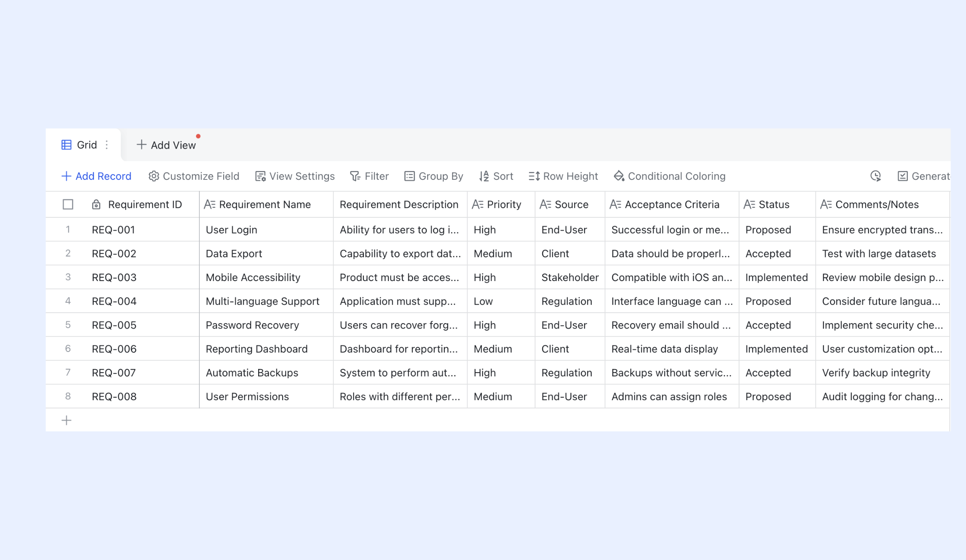The image size is (966, 560).
Task: Click the text-type icon on Acceptance Criteria
Action: pos(615,204)
